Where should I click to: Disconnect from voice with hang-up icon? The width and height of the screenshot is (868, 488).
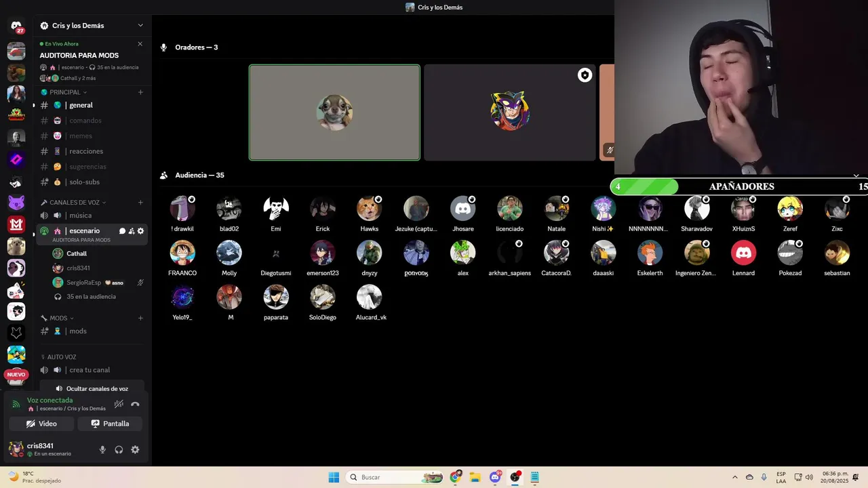click(x=135, y=404)
